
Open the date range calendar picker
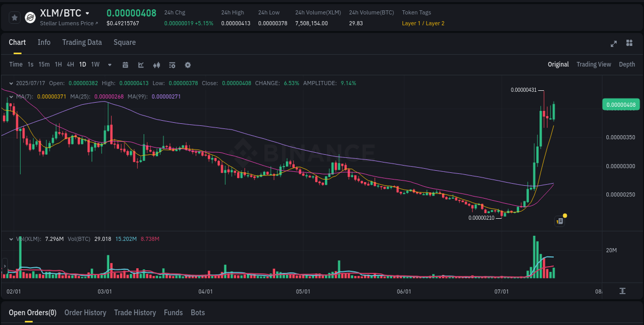(x=125, y=64)
